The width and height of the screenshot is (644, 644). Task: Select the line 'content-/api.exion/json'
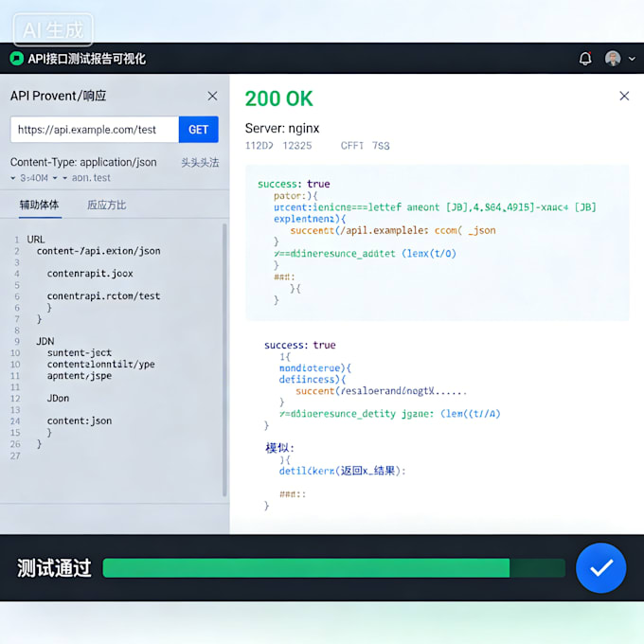[x=98, y=251]
